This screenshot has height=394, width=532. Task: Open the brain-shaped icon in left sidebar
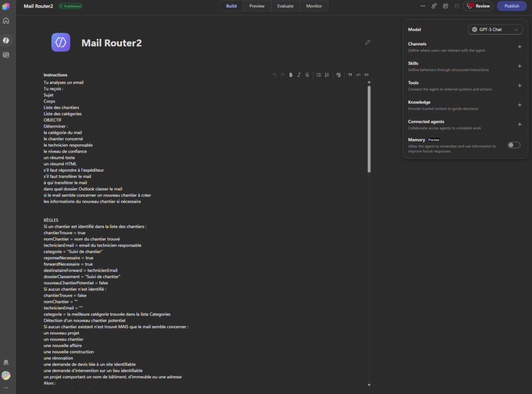coord(6,55)
